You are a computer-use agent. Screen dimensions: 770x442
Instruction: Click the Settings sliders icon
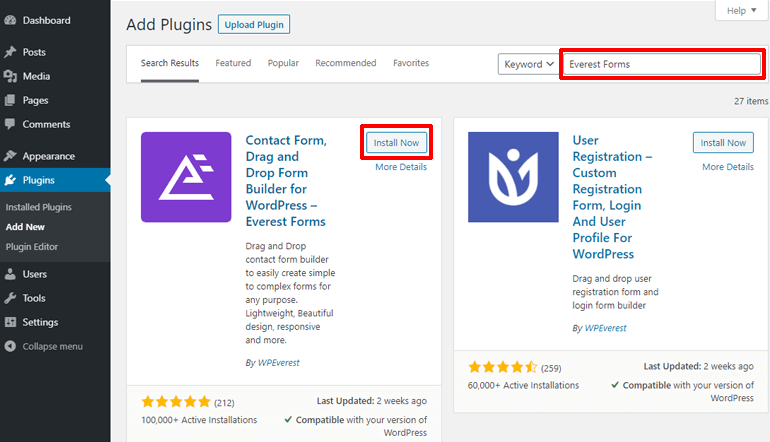click(x=10, y=322)
